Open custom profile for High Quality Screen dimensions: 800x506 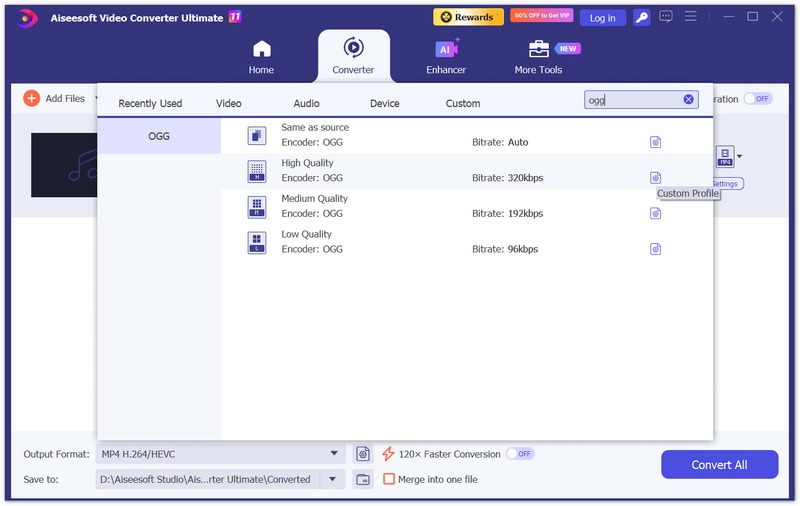coord(656,178)
